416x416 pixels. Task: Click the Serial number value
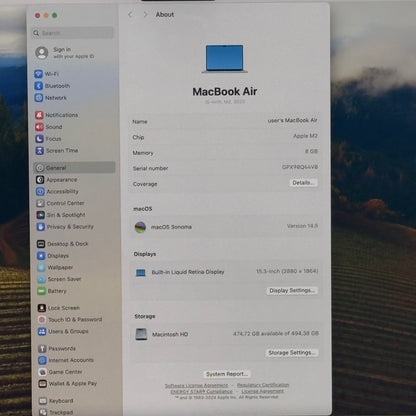click(300, 167)
